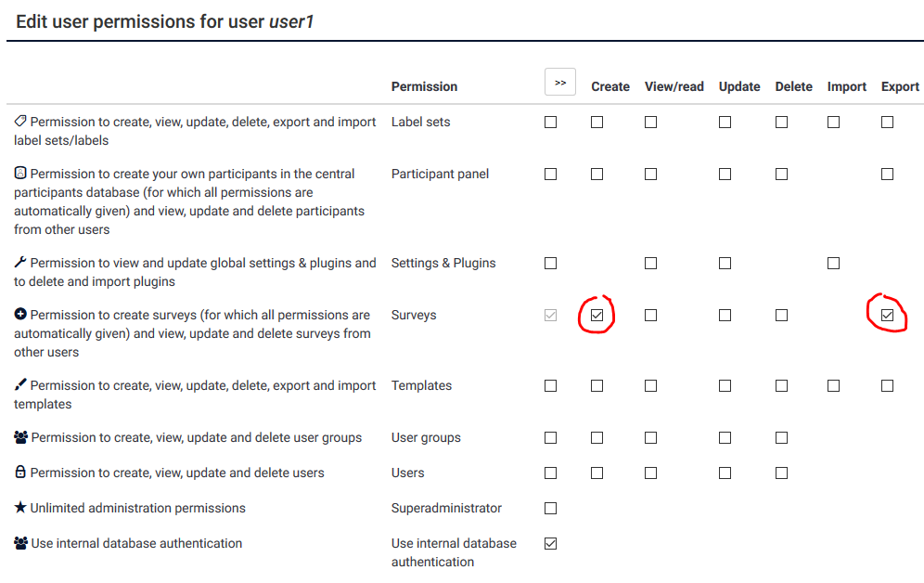Click the lock icon for users

[x=20, y=473]
